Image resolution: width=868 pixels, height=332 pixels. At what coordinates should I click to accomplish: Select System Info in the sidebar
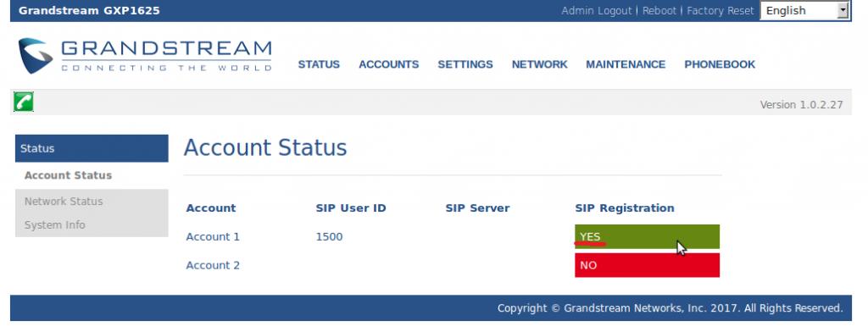click(55, 225)
